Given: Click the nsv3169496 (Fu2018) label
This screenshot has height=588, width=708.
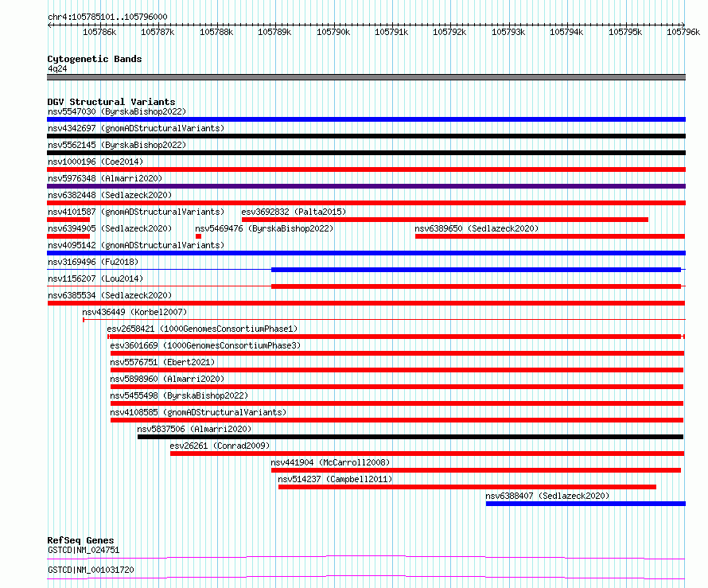Looking at the screenshot, I should pyautogui.click(x=93, y=262).
